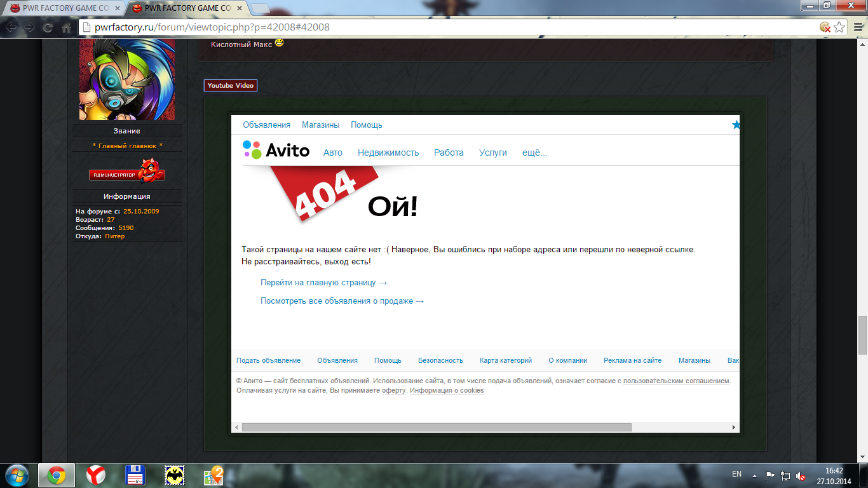Click the muted volume tray icon
The image size is (868, 488).
801,475
